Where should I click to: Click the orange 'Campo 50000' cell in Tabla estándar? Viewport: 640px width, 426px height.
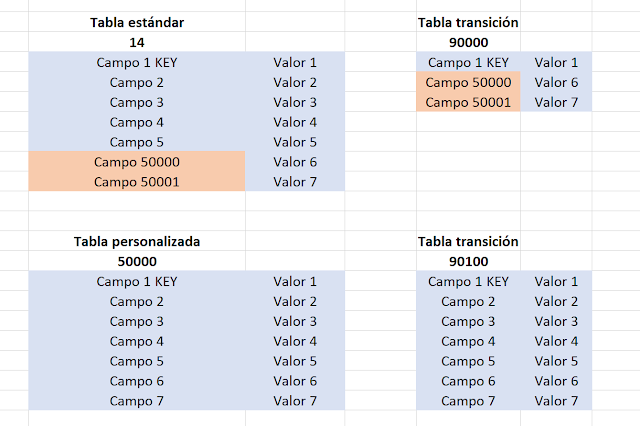pos(137,162)
